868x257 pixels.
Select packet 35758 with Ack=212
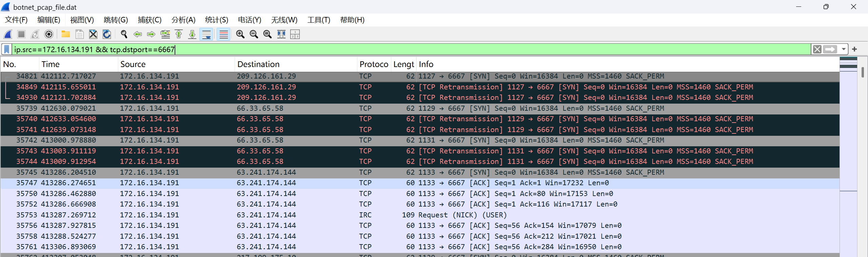pos(420,236)
